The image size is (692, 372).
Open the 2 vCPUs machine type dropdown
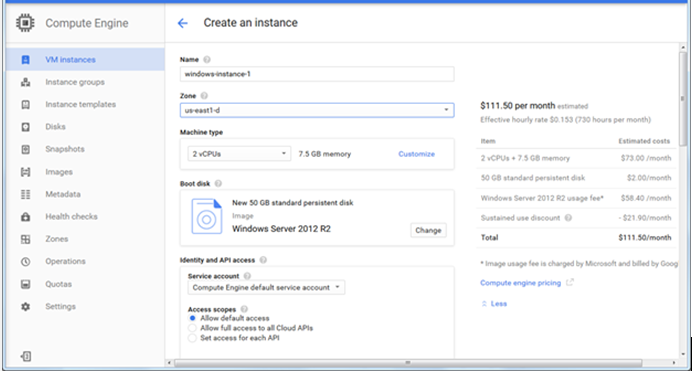coord(239,154)
